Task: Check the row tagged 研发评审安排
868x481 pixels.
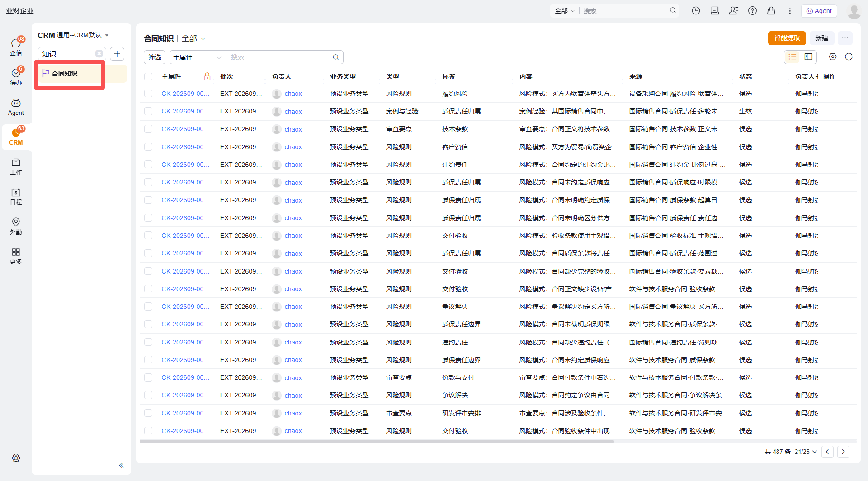Action: pyautogui.click(x=148, y=413)
